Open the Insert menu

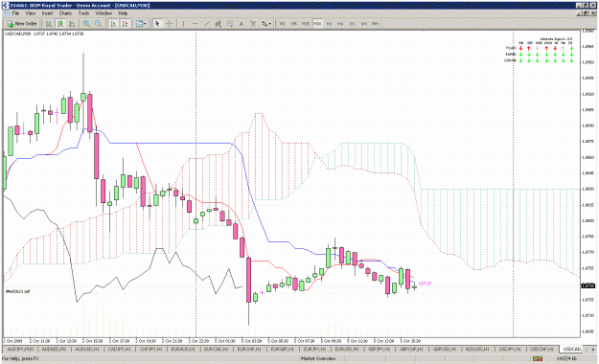[47, 13]
